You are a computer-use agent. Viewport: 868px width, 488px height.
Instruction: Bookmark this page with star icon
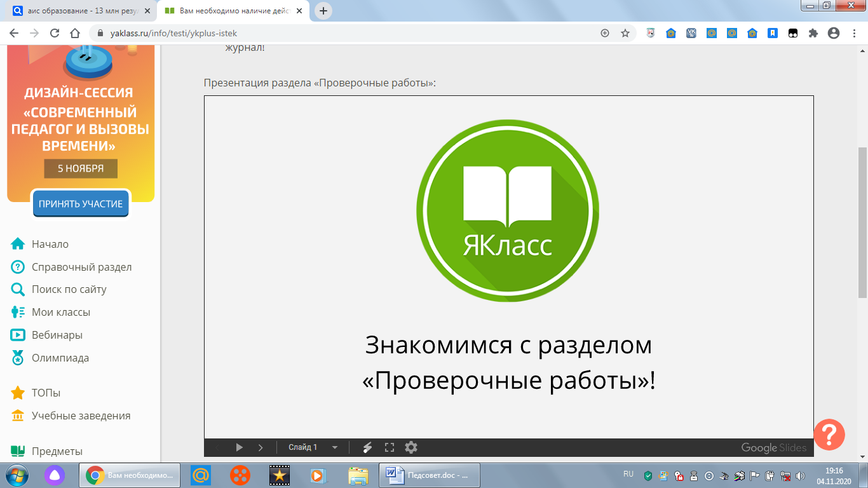tap(625, 33)
